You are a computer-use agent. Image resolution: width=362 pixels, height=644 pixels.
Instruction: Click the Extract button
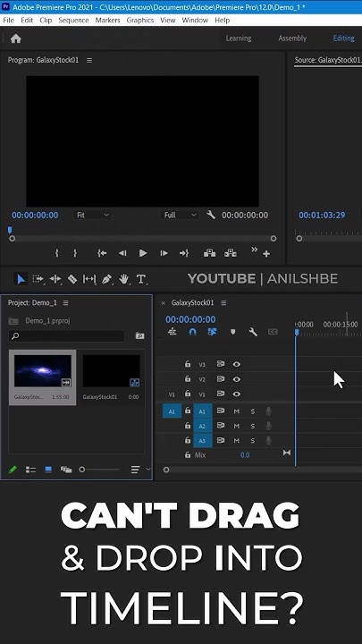[231, 253]
